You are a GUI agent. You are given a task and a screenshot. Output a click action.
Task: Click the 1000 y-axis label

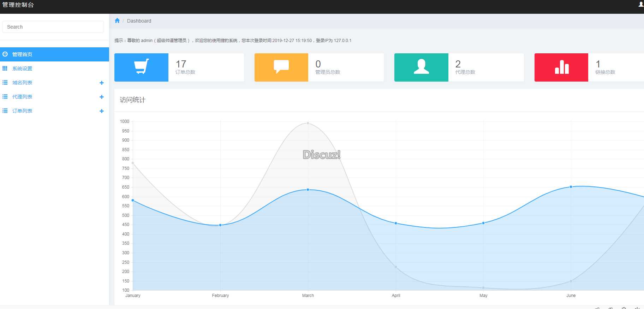[x=125, y=121]
